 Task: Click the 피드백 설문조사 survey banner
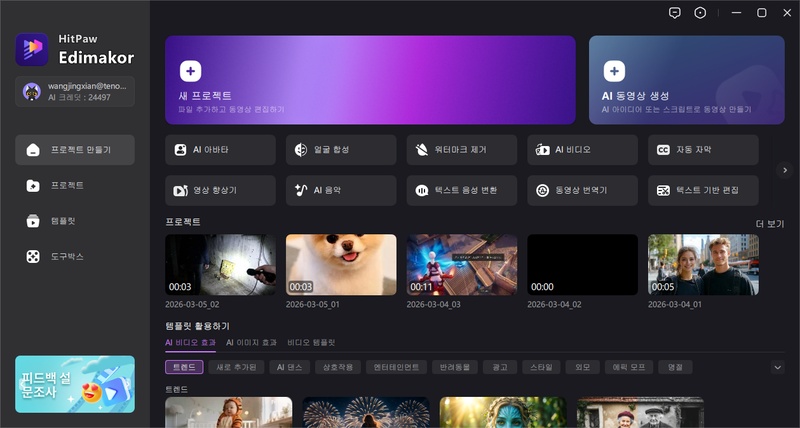coord(75,384)
